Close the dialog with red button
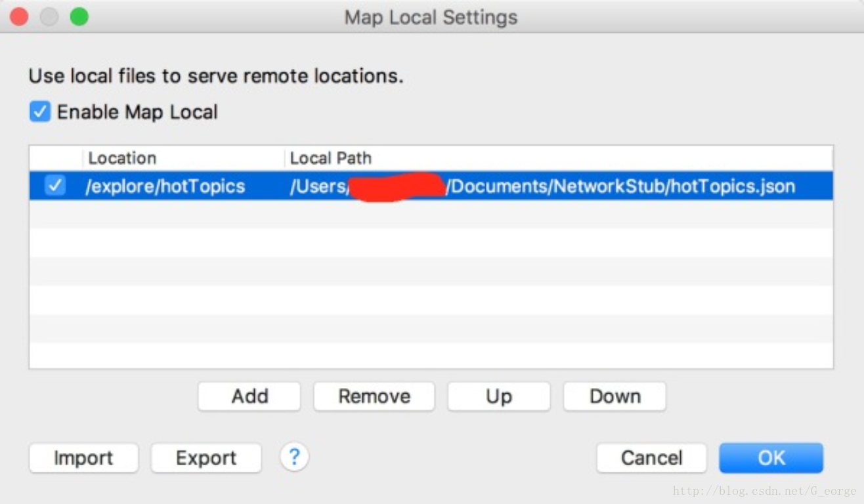 click(19, 16)
